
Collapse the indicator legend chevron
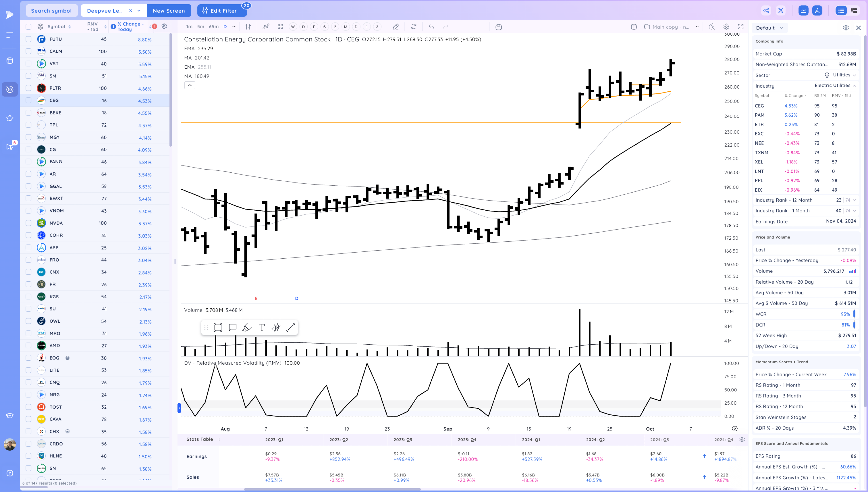click(190, 85)
